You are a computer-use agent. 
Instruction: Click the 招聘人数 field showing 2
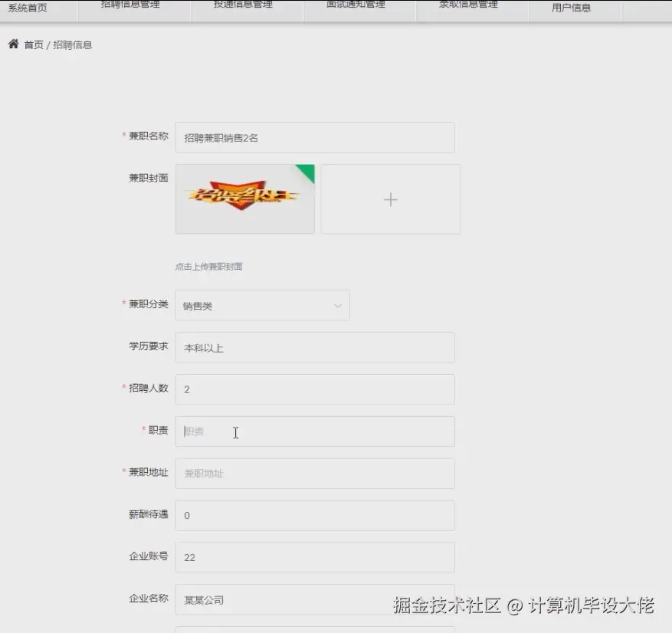(x=315, y=389)
